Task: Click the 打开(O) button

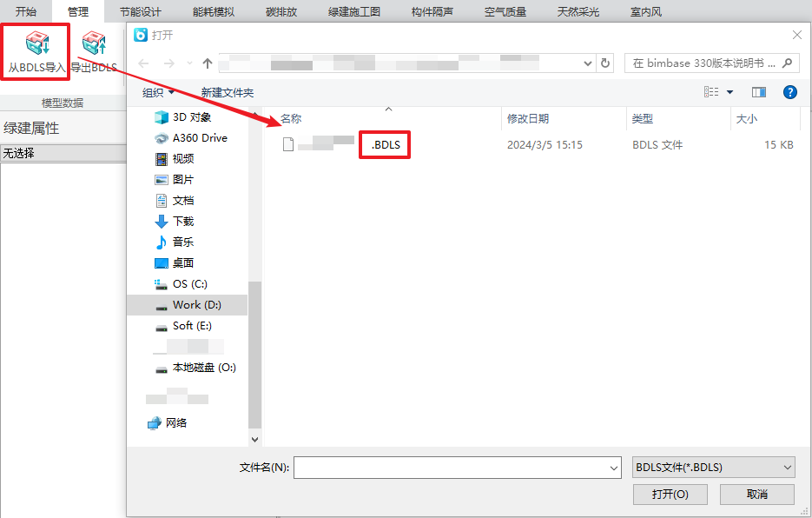Action: [670, 495]
